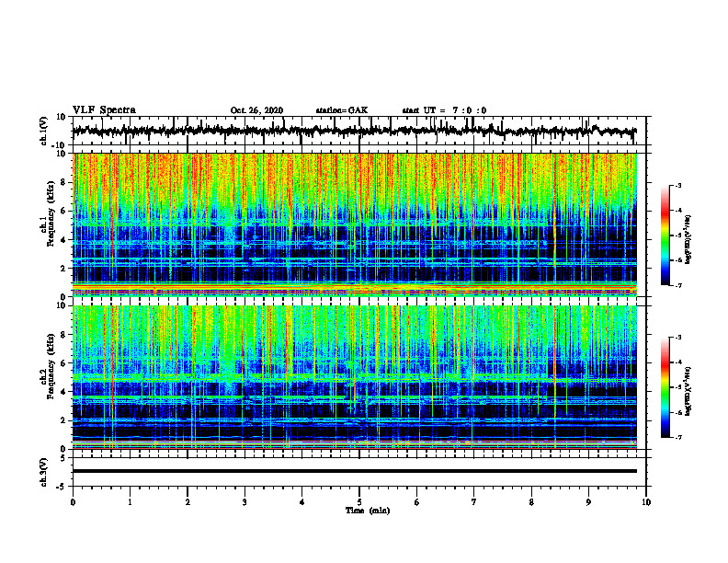The image size is (728, 563).
Task: Select the date text "Oct. 26, 2020"
Action: pyautogui.click(x=256, y=110)
